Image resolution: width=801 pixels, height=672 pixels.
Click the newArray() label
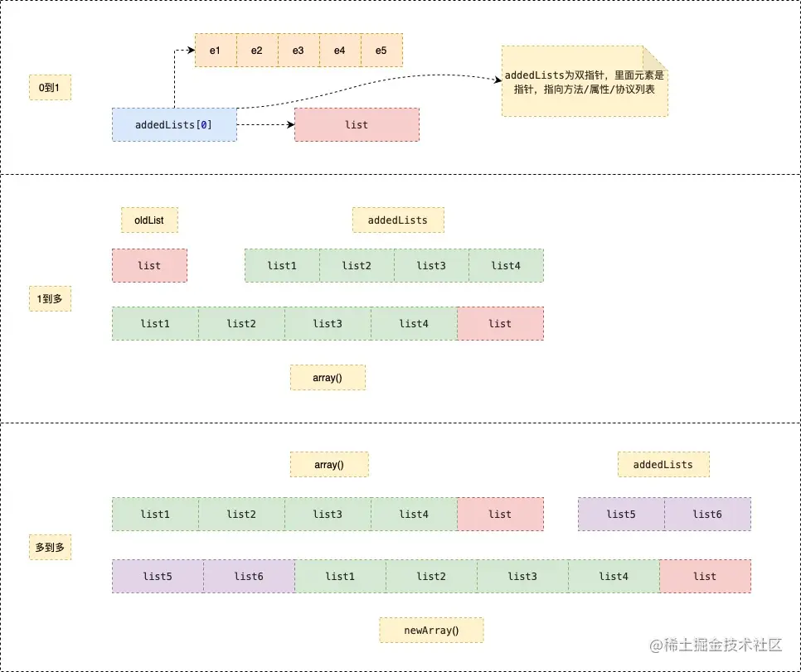coord(431,630)
